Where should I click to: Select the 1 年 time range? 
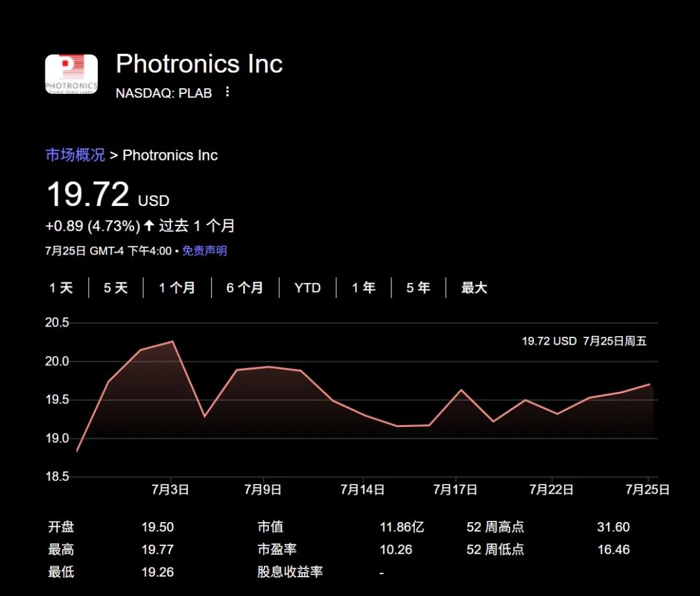click(364, 288)
